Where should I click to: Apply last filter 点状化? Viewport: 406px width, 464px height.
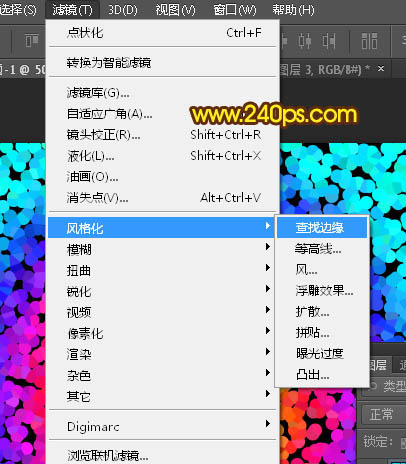point(163,33)
